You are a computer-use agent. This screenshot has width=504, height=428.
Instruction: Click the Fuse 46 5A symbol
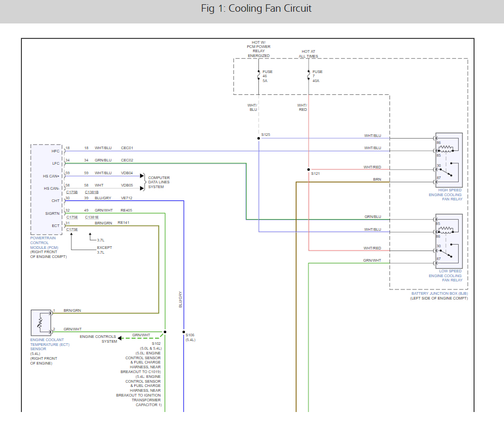point(258,76)
